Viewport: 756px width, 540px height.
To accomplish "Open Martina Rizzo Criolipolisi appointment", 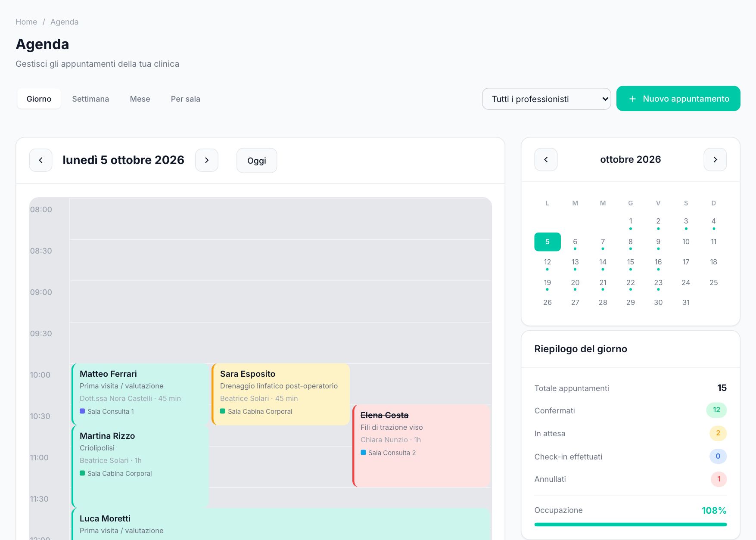I will click(x=140, y=466).
